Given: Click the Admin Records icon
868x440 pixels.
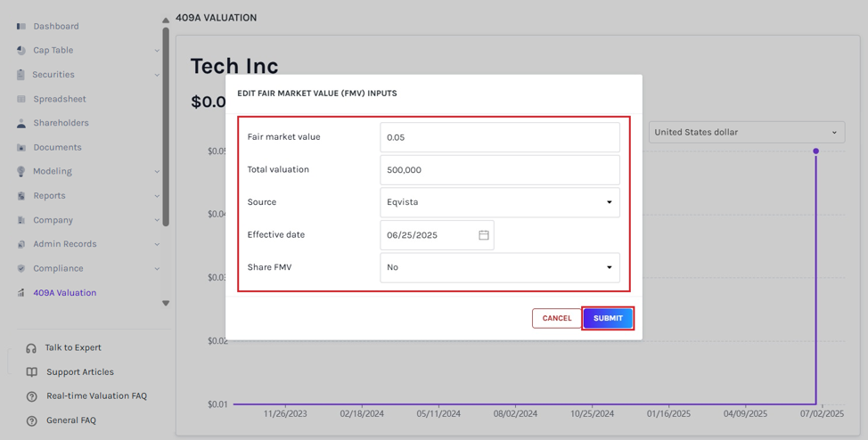Looking at the screenshot, I should (21, 244).
